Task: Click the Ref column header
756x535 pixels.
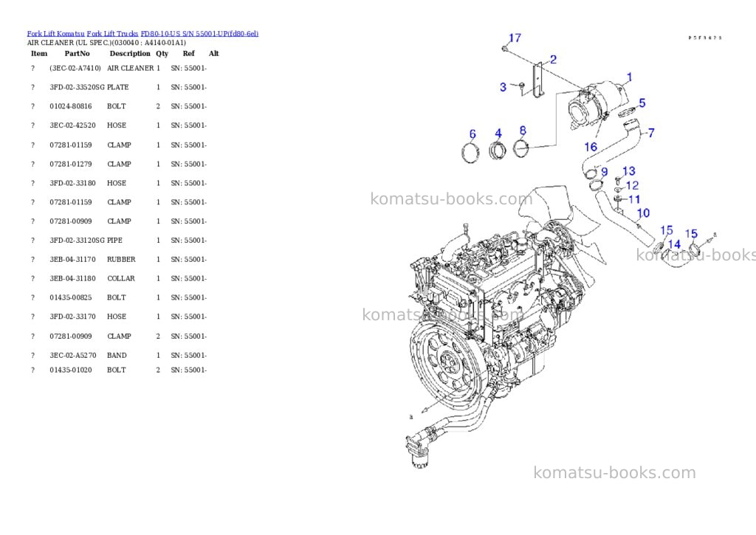Action: 188,53
